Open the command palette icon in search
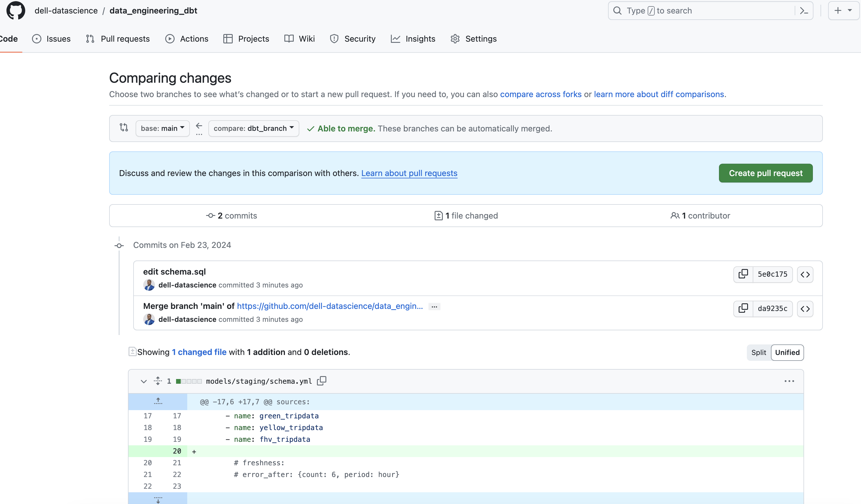Image resolution: width=861 pixels, height=504 pixels. (x=804, y=11)
